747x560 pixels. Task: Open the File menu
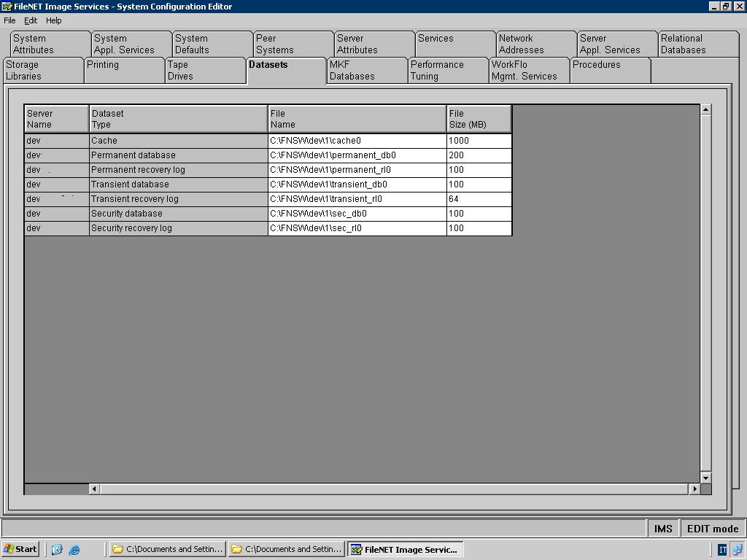pyautogui.click(x=9, y=20)
